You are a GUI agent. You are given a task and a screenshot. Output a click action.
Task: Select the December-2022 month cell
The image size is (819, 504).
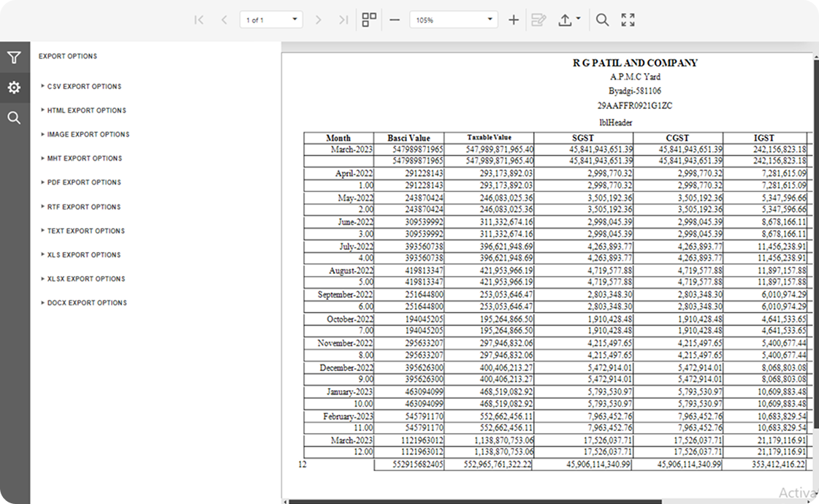click(x=339, y=367)
